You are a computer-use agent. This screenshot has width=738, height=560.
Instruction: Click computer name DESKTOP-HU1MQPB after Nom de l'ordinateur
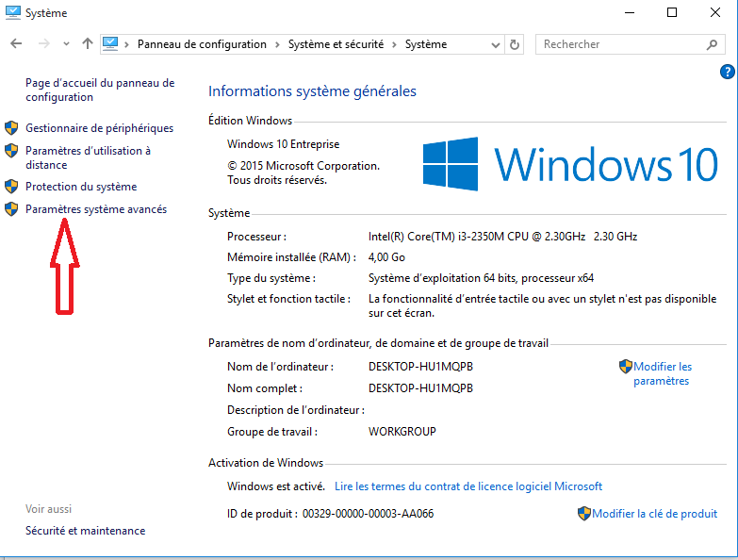point(420,367)
